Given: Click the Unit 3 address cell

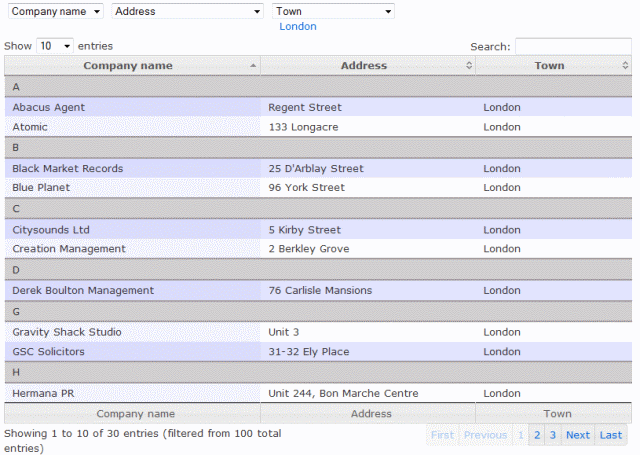Looking at the screenshot, I should (368, 332).
